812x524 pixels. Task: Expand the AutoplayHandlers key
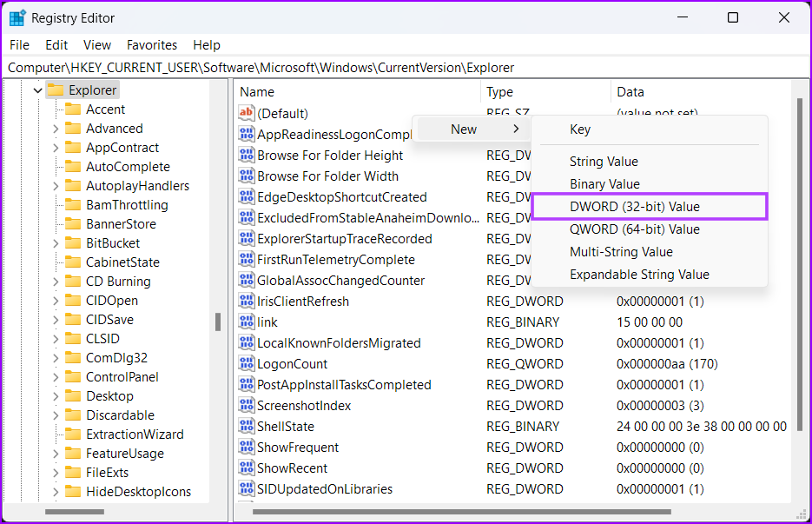click(56, 186)
